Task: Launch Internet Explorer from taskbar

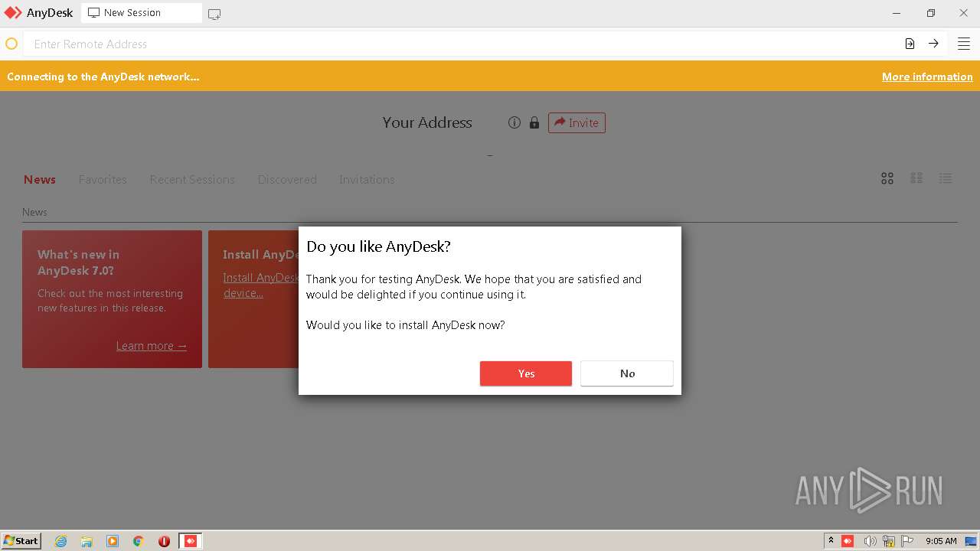Action: pos(61,541)
